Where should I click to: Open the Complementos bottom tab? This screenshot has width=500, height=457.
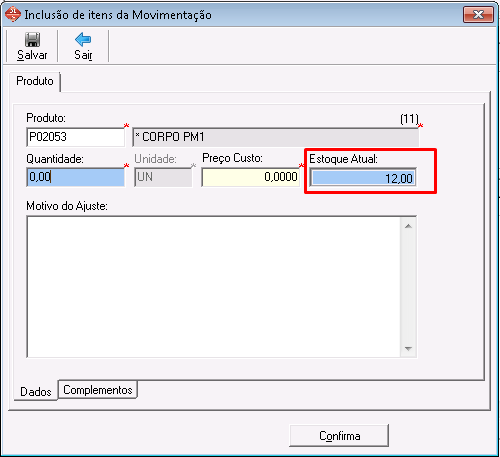pyautogui.click(x=98, y=390)
